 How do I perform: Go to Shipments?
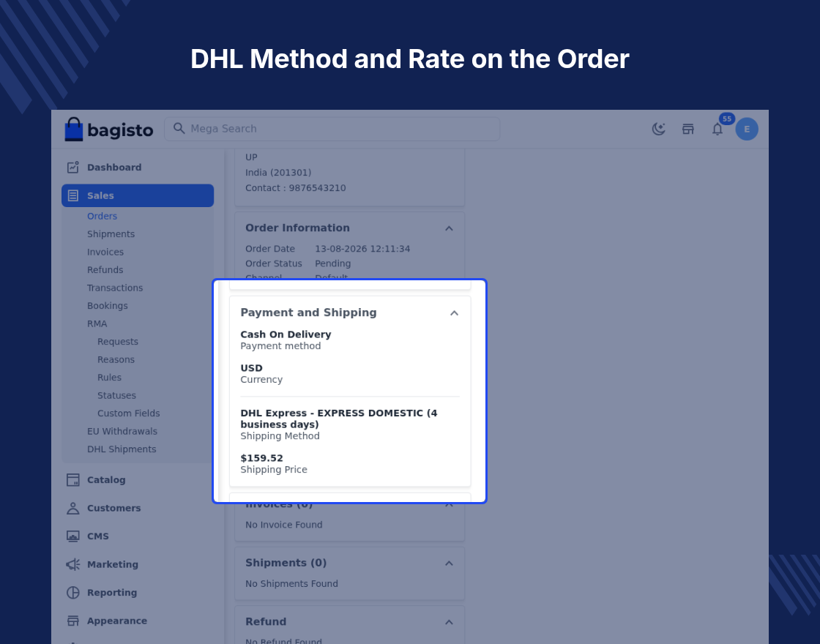tap(111, 234)
